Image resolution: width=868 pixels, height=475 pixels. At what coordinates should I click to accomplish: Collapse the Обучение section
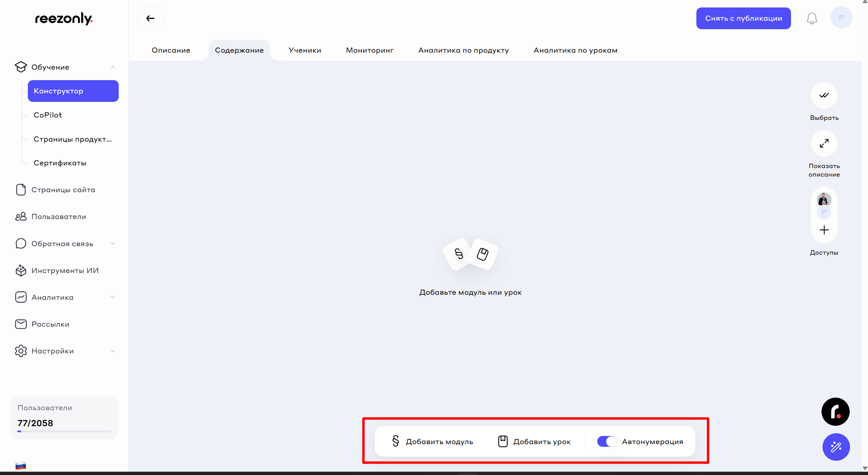coord(113,67)
